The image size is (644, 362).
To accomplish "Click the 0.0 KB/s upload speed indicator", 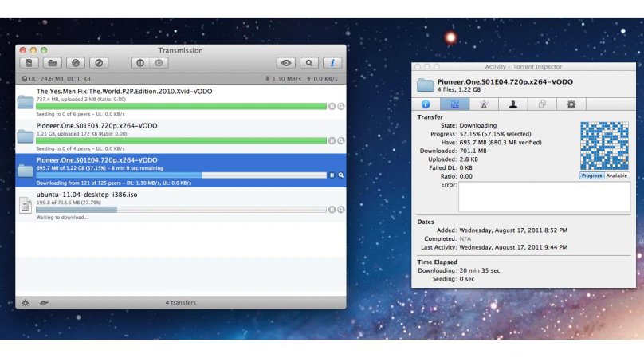I will point(322,78).
